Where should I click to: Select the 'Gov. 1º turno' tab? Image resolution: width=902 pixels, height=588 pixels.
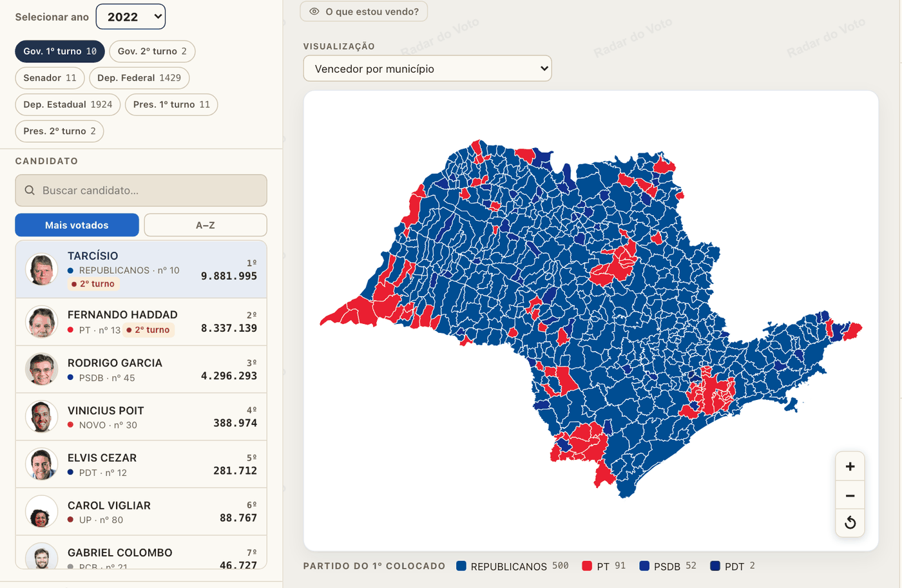tap(60, 52)
